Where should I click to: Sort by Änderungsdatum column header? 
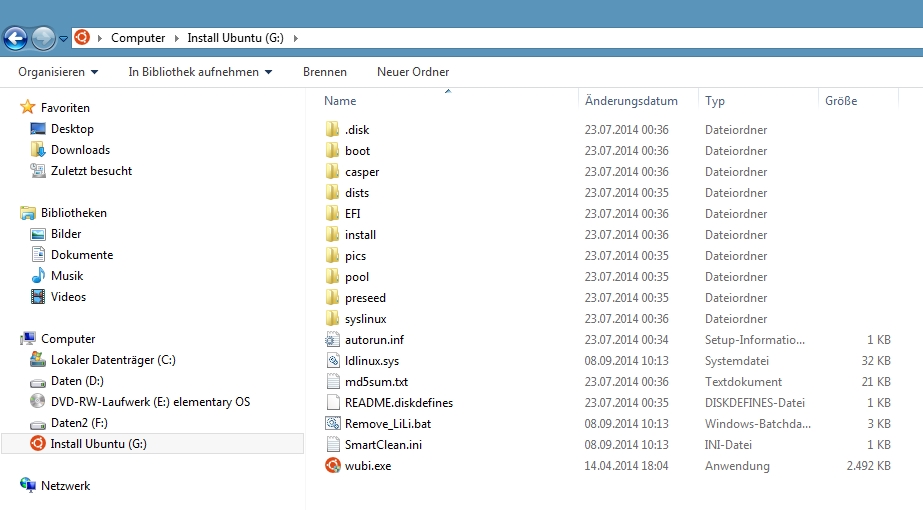(x=631, y=101)
